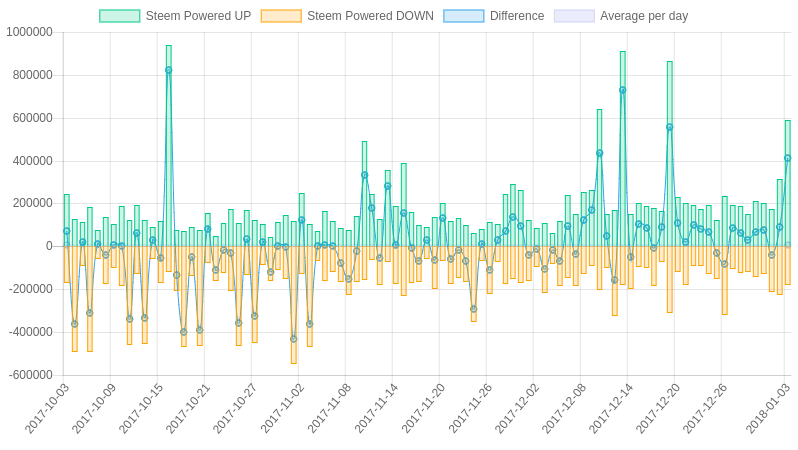The width and height of the screenshot is (798, 450).
Task: Click the y-axis value 800000
Action: tap(33, 75)
